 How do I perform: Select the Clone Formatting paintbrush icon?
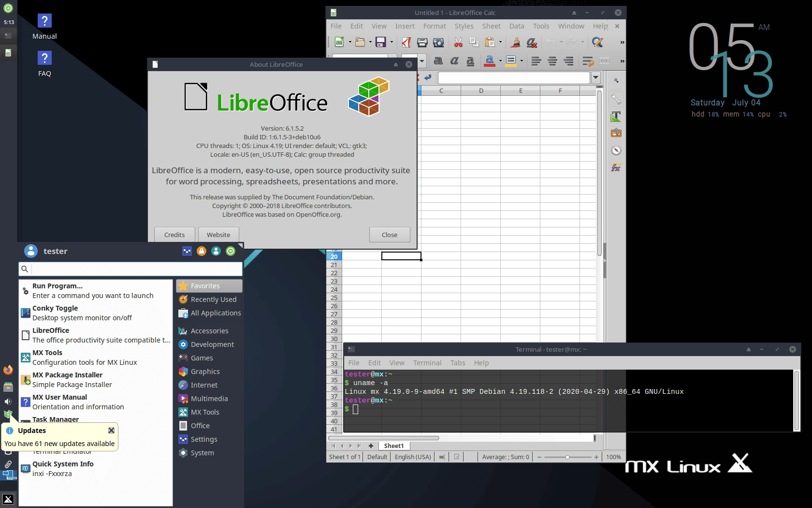515,42
